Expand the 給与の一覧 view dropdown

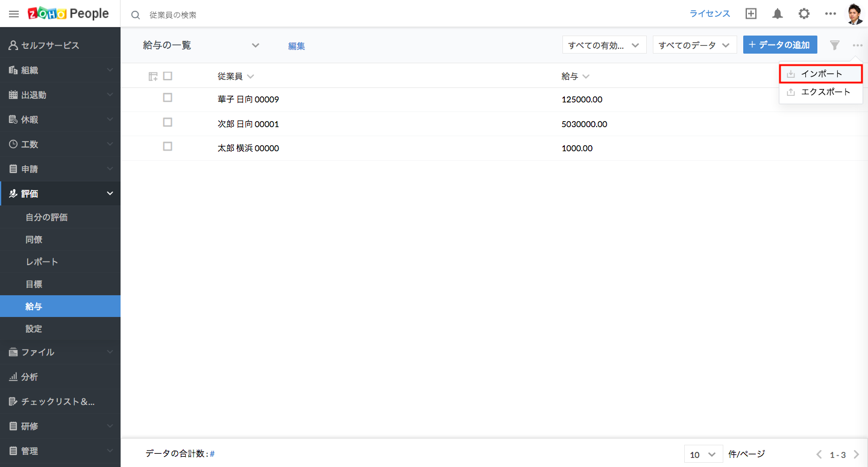click(255, 45)
